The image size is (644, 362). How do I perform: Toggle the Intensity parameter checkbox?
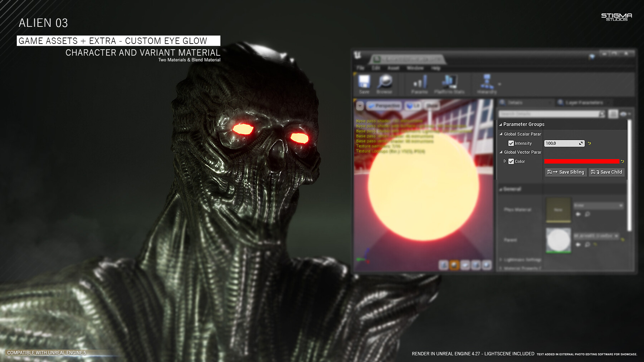coord(512,143)
